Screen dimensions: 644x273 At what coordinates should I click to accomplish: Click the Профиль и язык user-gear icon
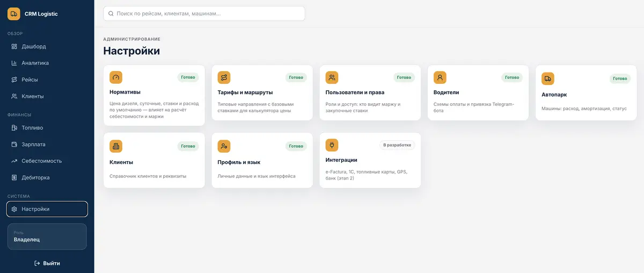coord(224,146)
